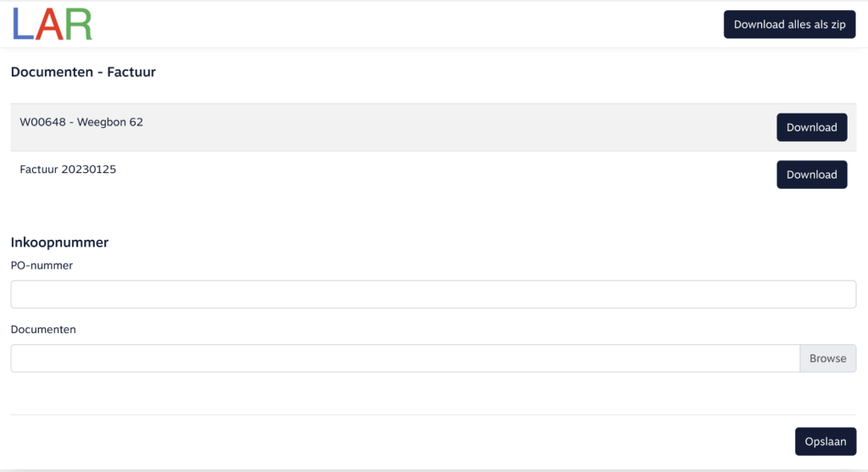Click the Documenten file upload field
Screen dimensions: 868x472
(x=405, y=358)
